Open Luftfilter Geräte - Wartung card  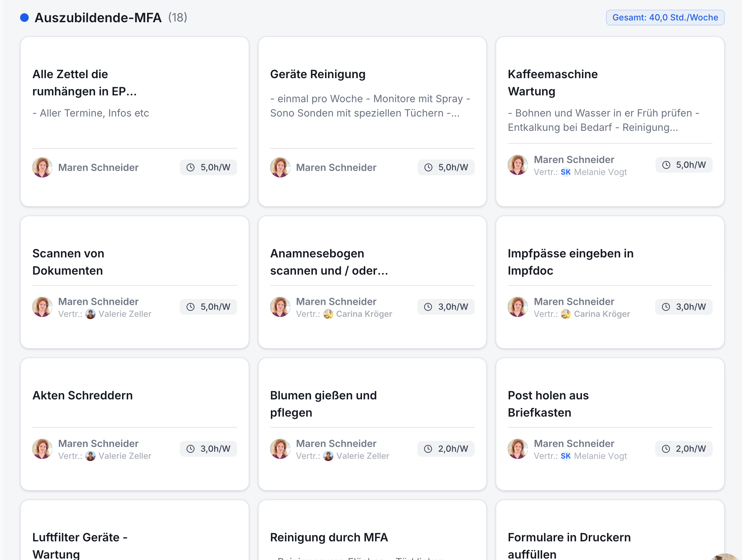(135, 530)
